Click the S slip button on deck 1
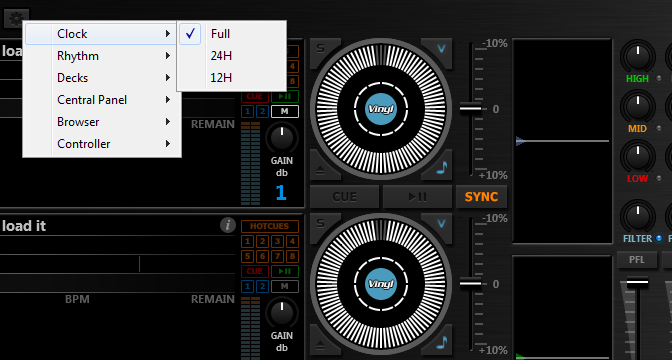672x360 pixels. tap(321, 48)
